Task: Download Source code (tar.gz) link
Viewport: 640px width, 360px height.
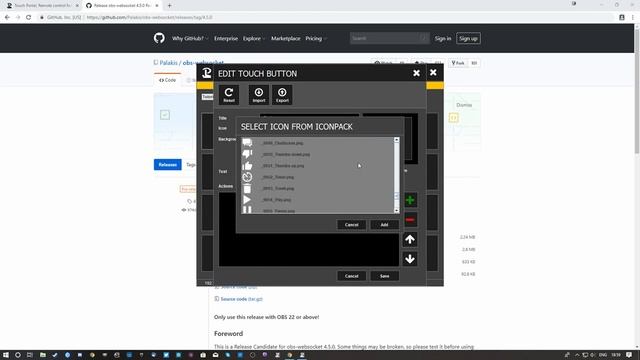Action: 241,299
